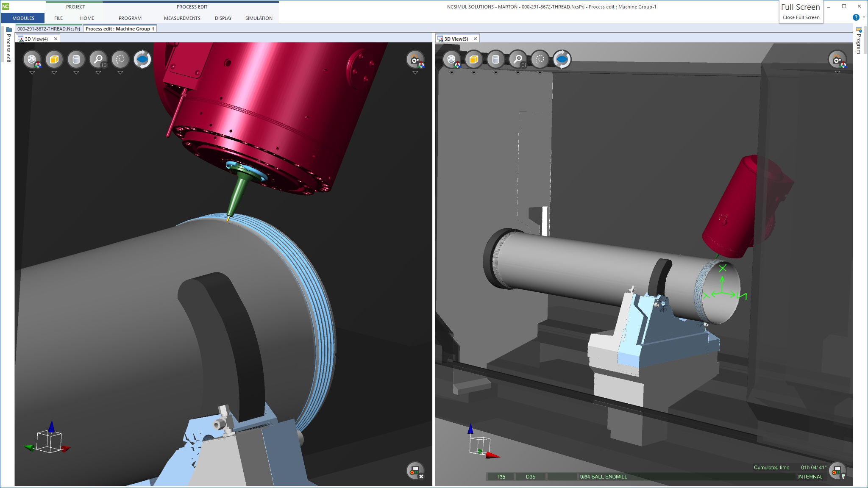This screenshot has height=488, width=868.
Task: Click the rotate view icon in 3D View(4)
Action: [142, 60]
